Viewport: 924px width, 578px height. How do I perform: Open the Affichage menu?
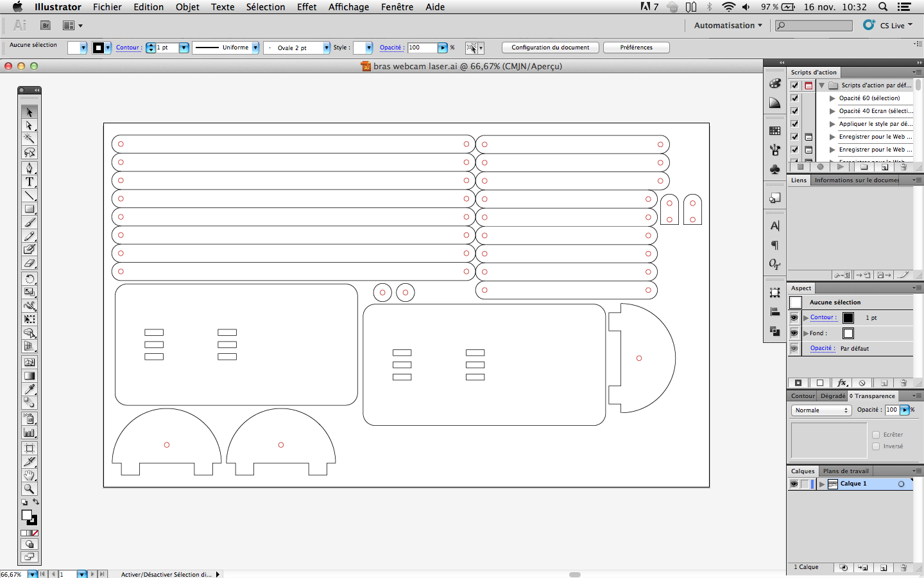point(348,7)
